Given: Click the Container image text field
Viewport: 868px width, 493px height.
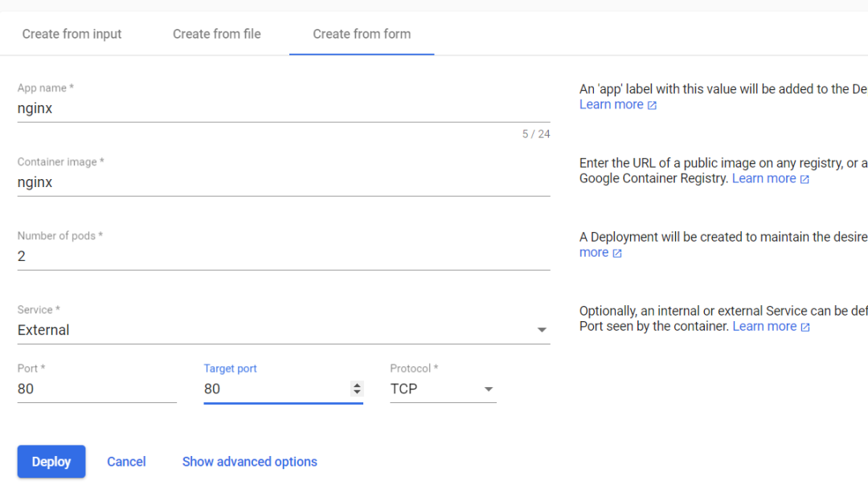Looking at the screenshot, I should [281, 182].
